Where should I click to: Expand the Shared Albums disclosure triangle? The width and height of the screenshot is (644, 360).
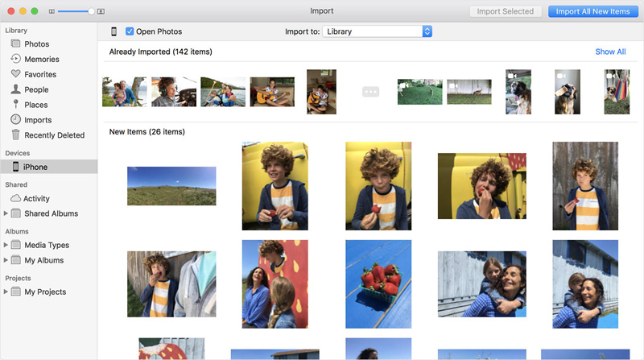(x=6, y=213)
